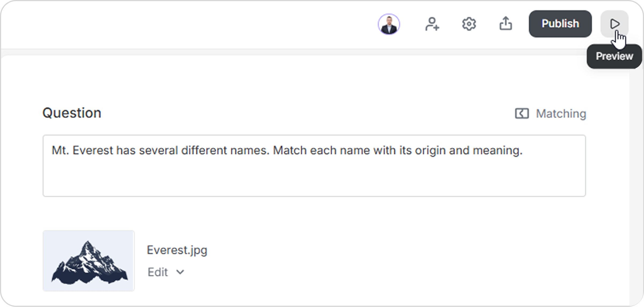This screenshot has width=644, height=307.
Task: Click the Preview tooltip label
Action: pos(614,56)
